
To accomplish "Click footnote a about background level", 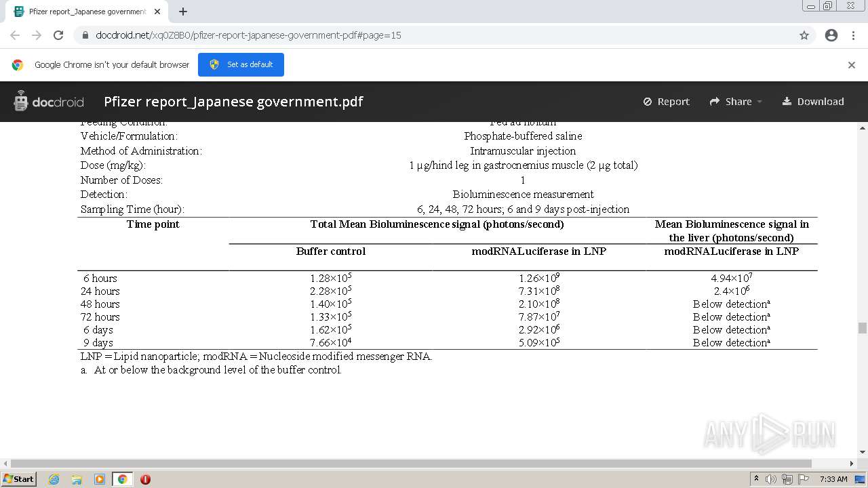I will click(211, 370).
